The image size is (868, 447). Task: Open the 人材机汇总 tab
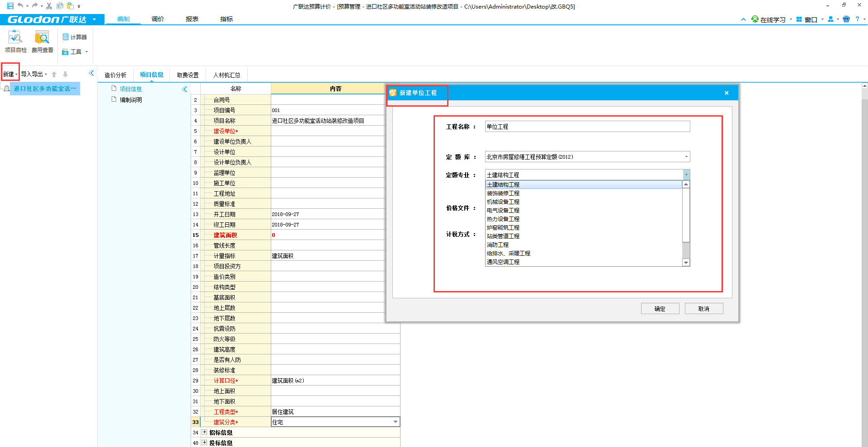227,75
